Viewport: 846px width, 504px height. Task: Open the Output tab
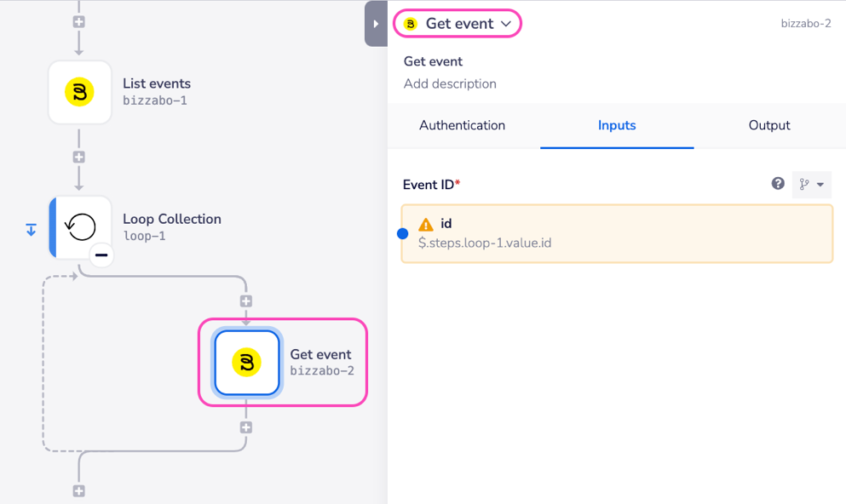click(768, 125)
